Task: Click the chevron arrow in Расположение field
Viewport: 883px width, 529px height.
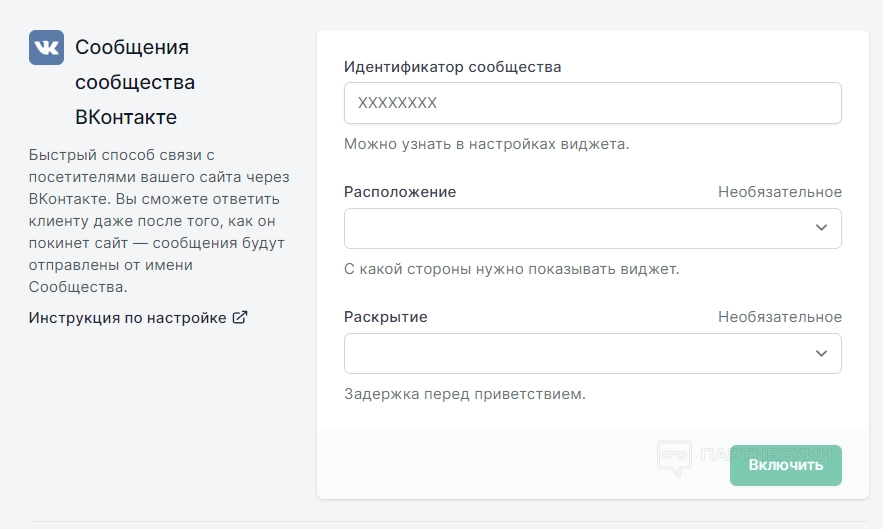Action: point(821,228)
